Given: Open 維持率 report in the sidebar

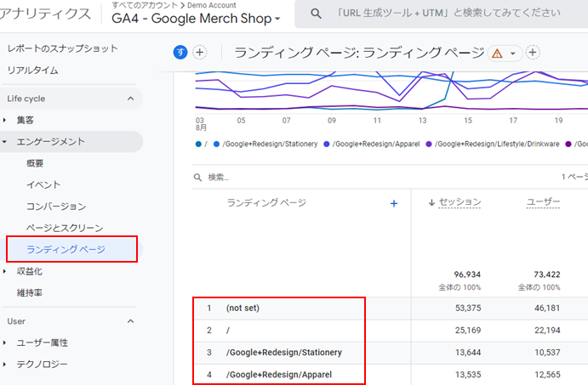Looking at the screenshot, I should [30, 293].
